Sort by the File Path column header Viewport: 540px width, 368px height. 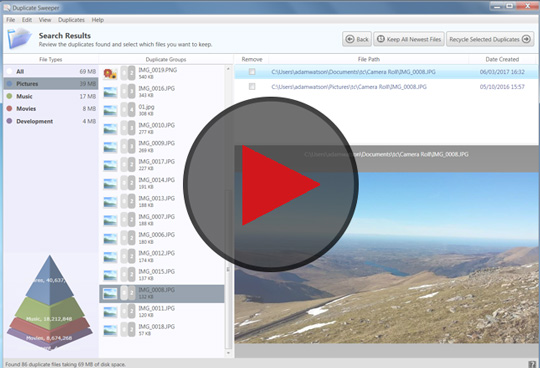368,59
